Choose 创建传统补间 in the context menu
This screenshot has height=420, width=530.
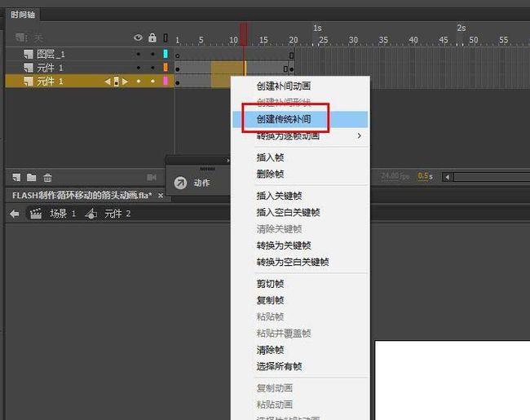point(283,119)
